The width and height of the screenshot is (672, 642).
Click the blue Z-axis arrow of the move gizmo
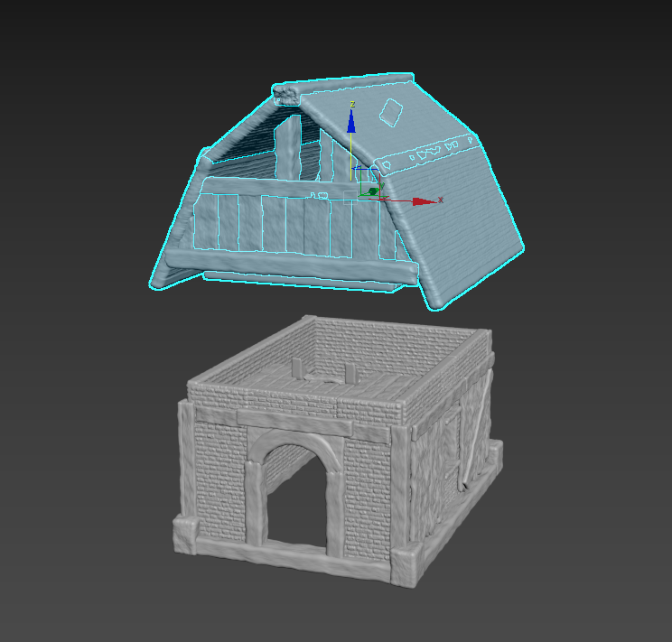(x=351, y=121)
